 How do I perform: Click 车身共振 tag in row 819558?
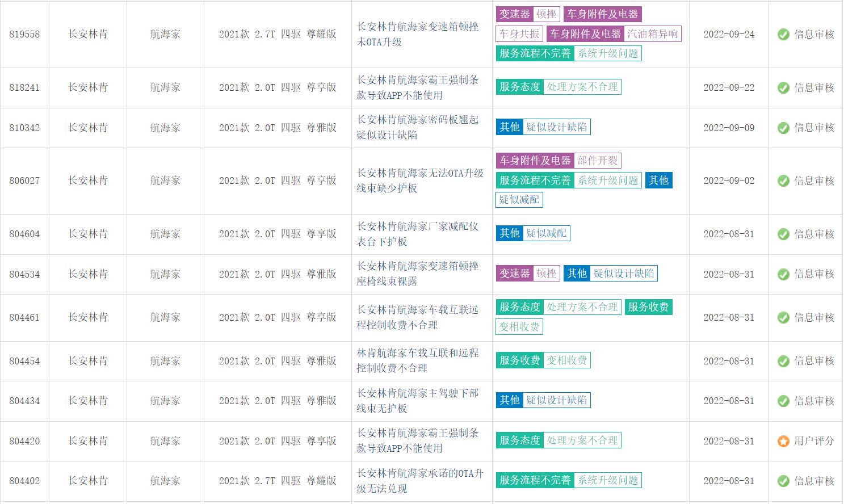coord(519,34)
